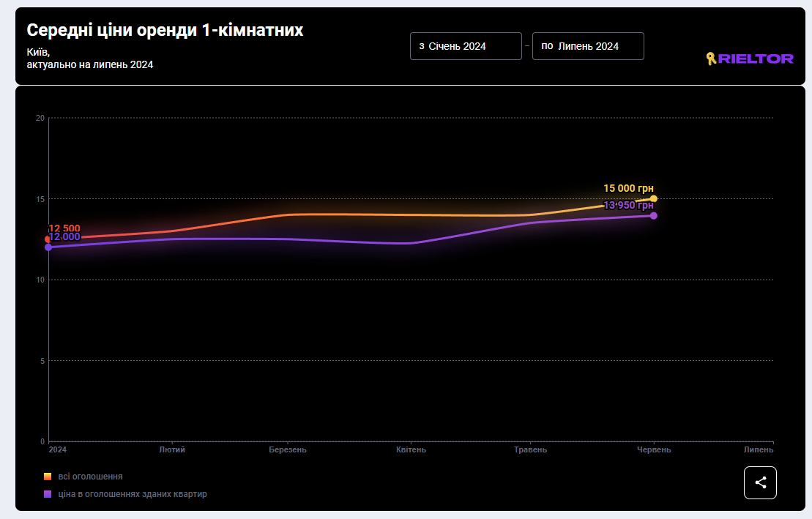Click the '13 950 грн' value label

628,205
